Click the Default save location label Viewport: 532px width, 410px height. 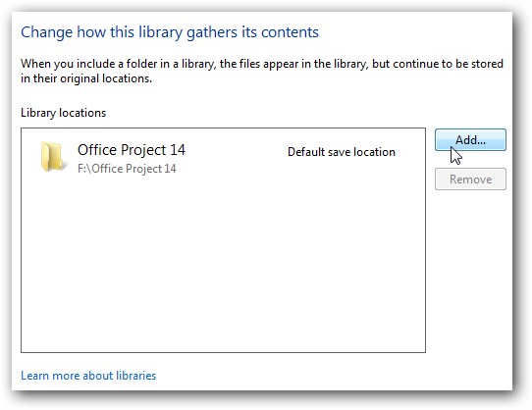click(342, 152)
